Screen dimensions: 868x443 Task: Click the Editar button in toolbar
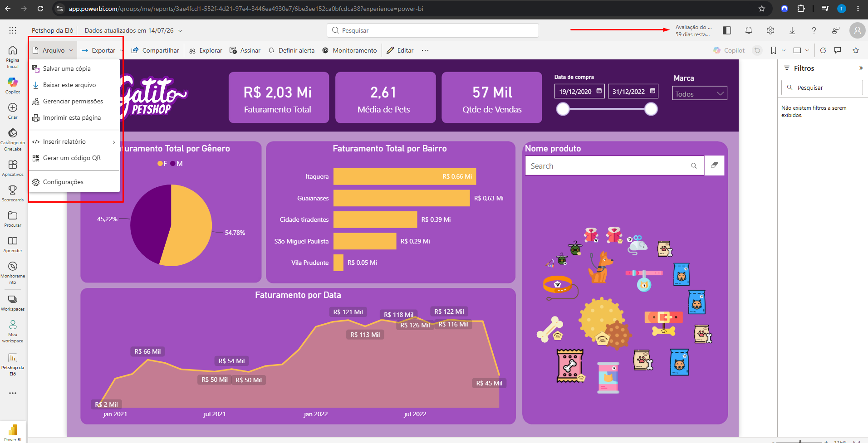[x=400, y=50]
